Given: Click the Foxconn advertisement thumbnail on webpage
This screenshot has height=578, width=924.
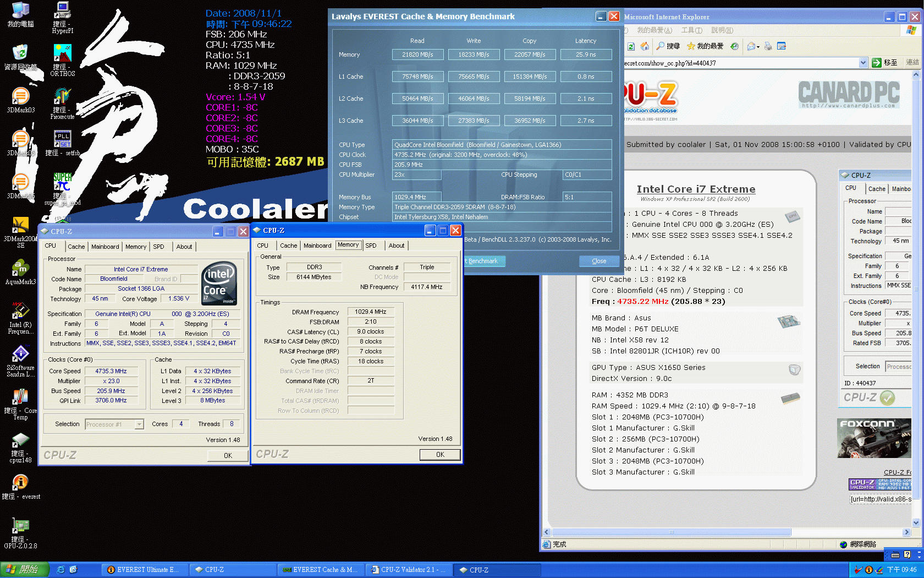Looking at the screenshot, I should [x=875, y=439].
